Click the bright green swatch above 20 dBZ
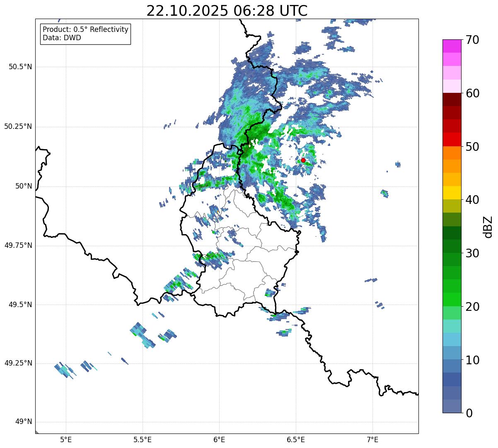Screen dimensions: 498x448 coord(452,300)
